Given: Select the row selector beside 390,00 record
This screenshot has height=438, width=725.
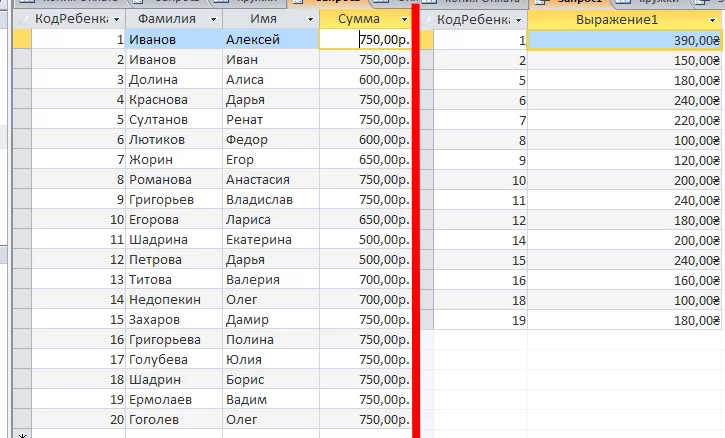Looking at the screenshot, I should coord(428,39).
